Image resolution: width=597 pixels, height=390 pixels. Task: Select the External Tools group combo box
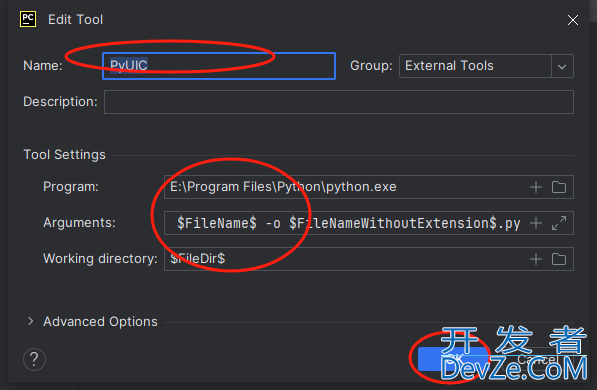[x=486, y=66]
